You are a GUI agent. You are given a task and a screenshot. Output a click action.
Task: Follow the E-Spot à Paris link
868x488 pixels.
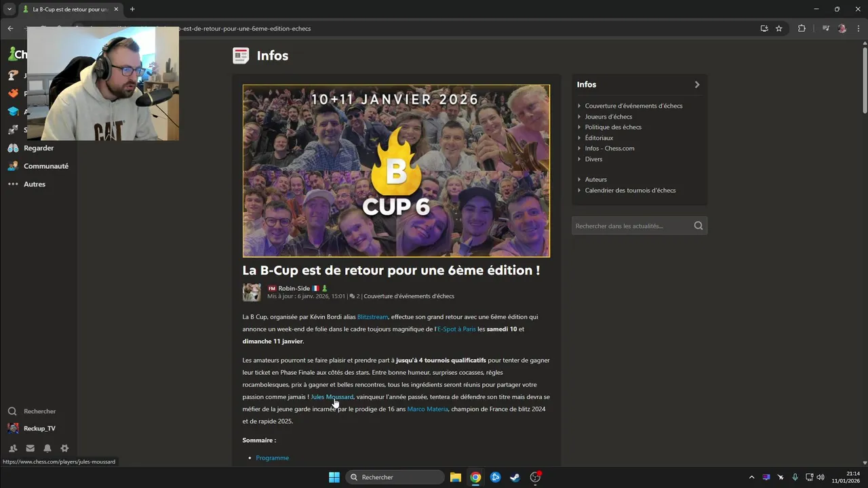click(x=456, y=329)
